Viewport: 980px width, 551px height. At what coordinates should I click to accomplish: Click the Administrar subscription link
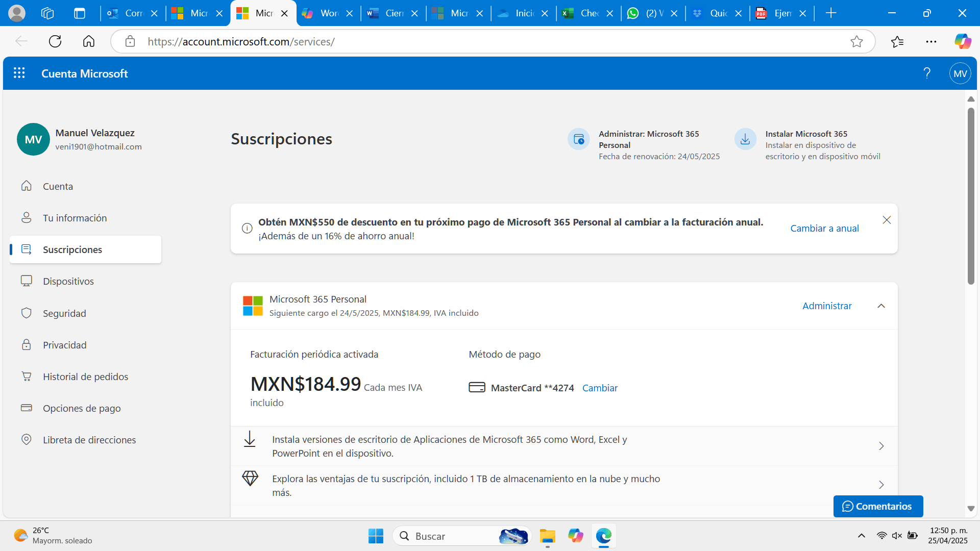pyautogui.click(x=827, y=306)
